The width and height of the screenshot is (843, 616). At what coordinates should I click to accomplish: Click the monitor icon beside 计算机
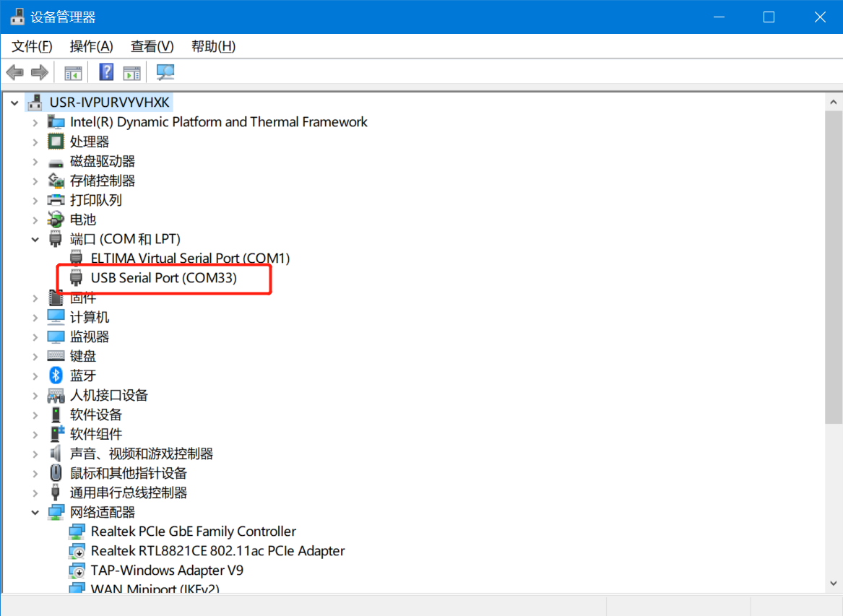point(56,317)
